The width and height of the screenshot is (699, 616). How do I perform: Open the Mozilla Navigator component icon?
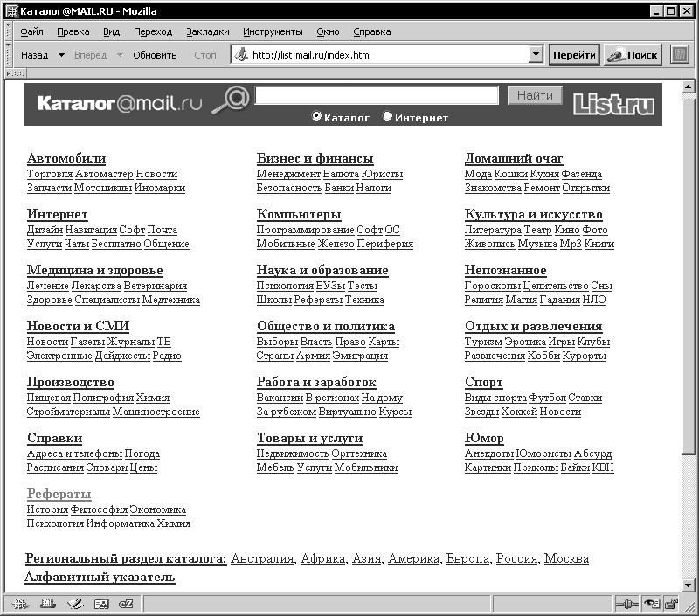pyautogui.click(x=20, y=604)
